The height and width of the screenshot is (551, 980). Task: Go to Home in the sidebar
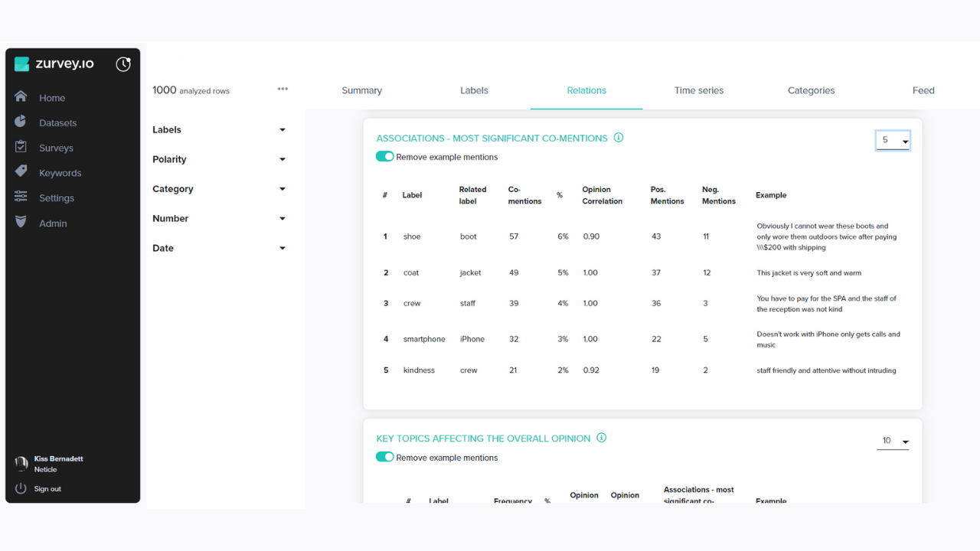52,98
